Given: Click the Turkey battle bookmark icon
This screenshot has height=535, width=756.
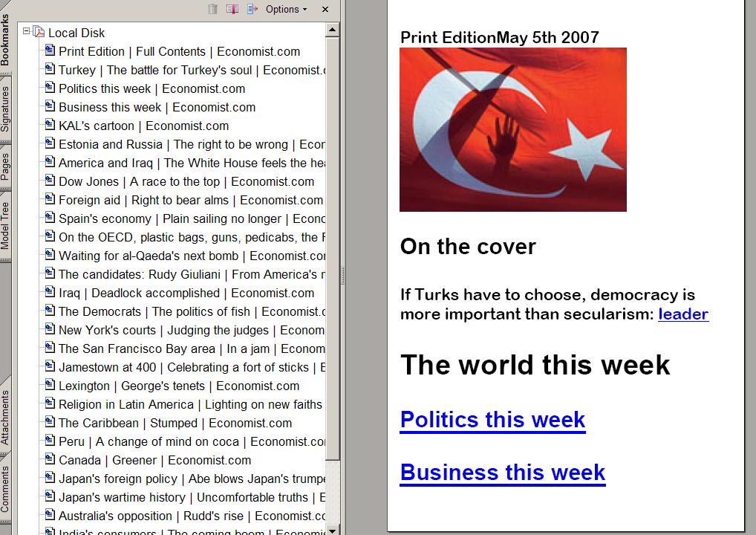Looking at the screenshot, I should [50, 69].
